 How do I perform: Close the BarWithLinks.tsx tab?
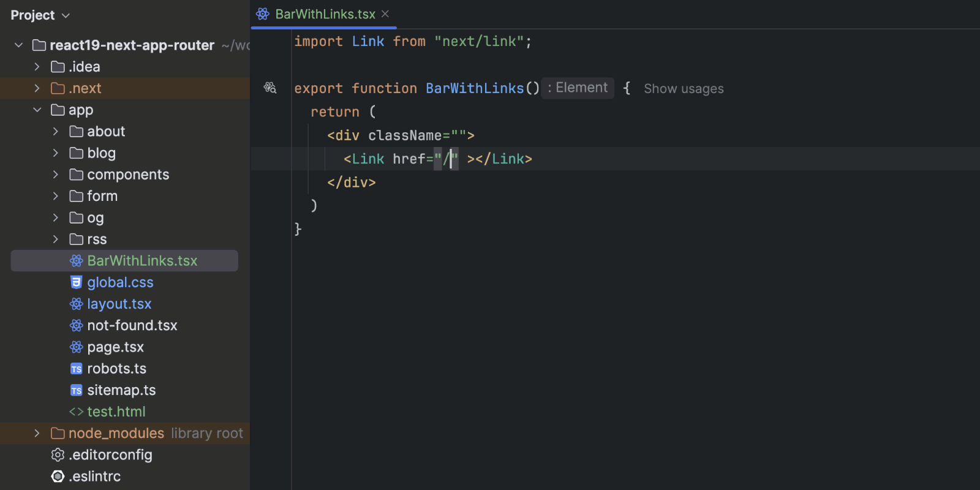point(385,14)
